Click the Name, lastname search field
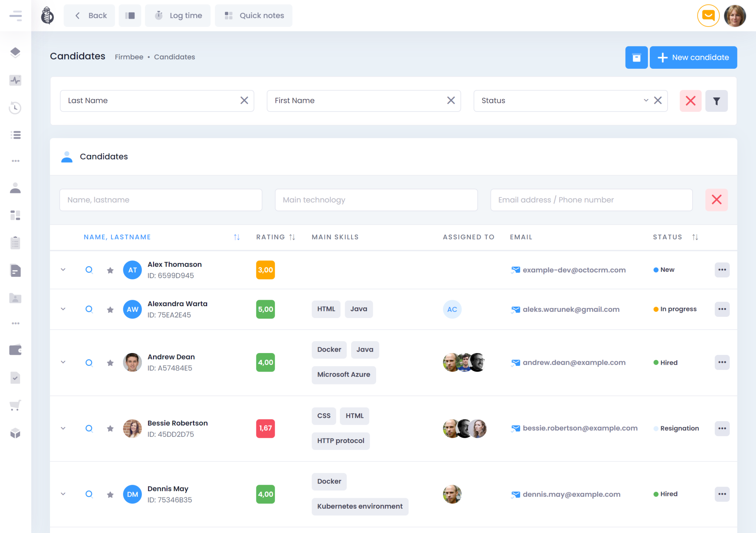756x533 pixels. point(161,200)
